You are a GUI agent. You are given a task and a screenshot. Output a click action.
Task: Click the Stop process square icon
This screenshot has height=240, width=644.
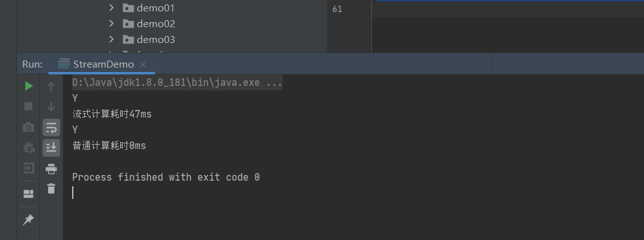[x=28, y=106]
